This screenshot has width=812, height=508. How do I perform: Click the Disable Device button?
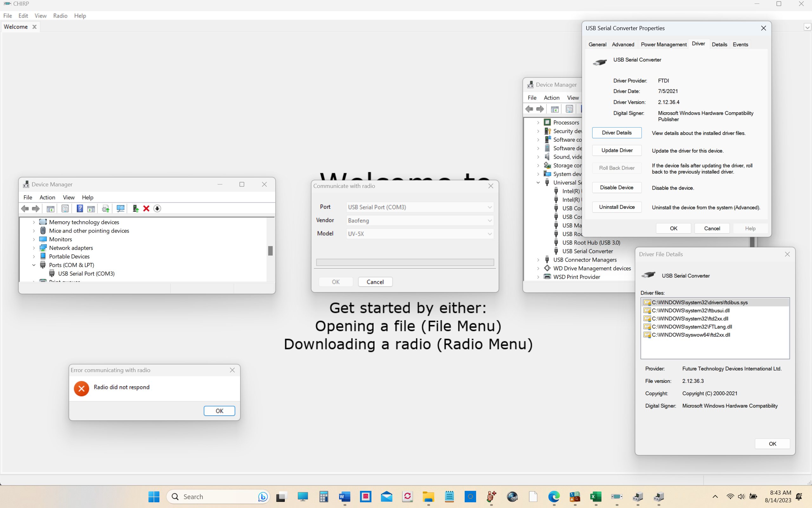(x=617, y=187)
